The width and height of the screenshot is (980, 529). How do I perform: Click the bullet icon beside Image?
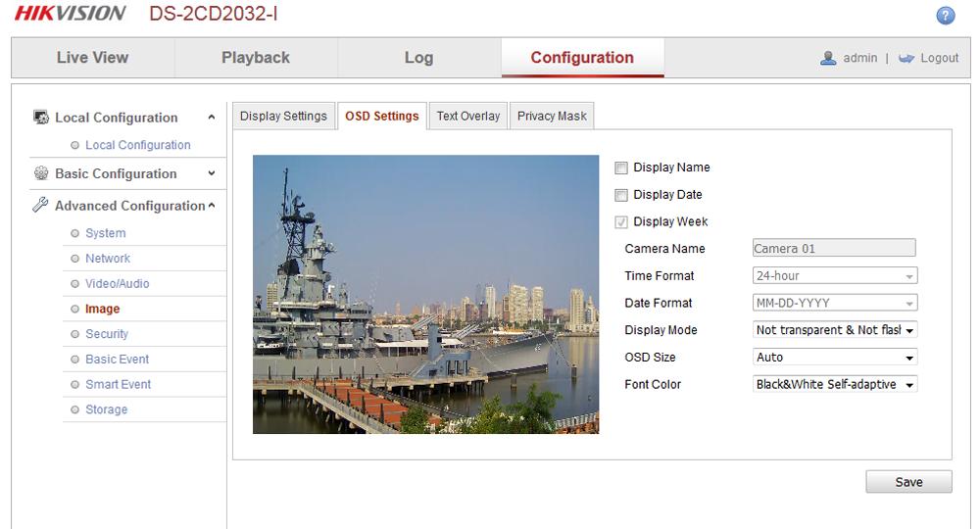75,310
